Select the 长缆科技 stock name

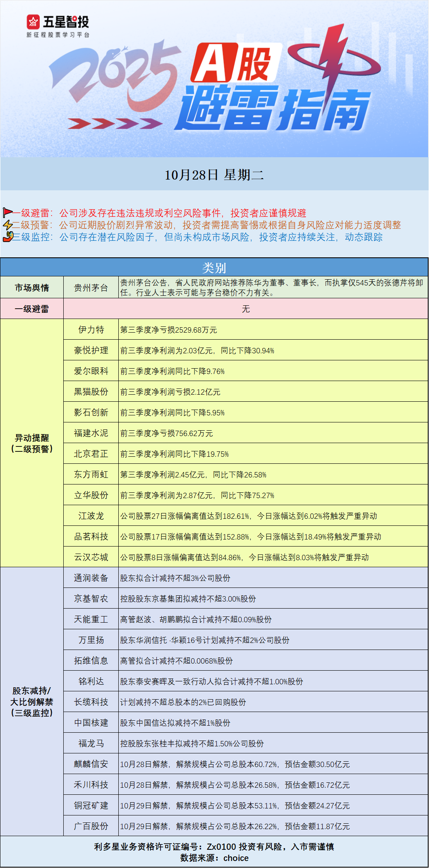tap(91, 702)
